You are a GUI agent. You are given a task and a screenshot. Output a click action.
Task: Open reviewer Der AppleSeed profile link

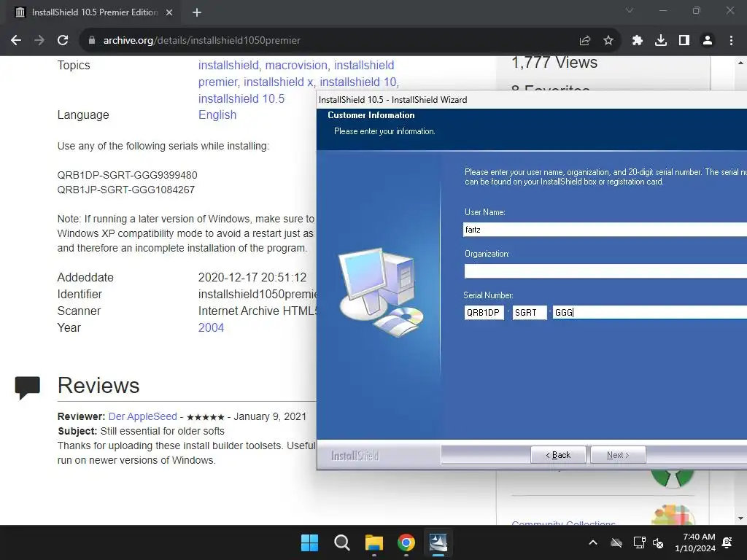tap(142, 416)
